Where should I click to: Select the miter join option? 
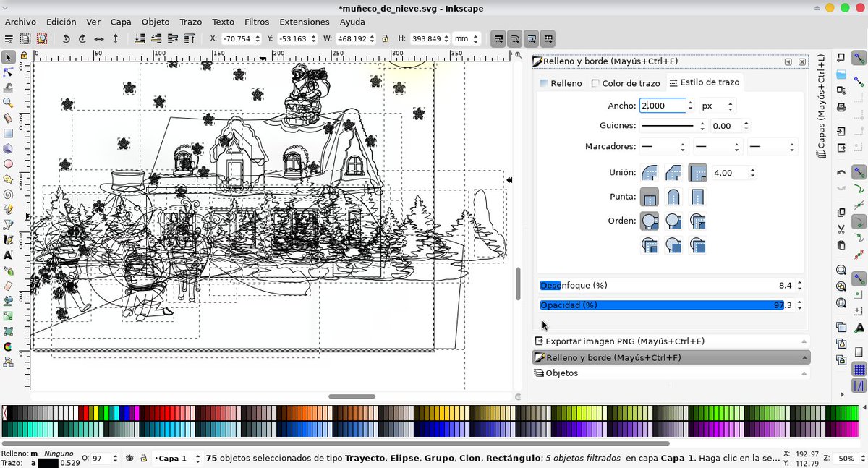pyautogui.click(x=697, y=173)
